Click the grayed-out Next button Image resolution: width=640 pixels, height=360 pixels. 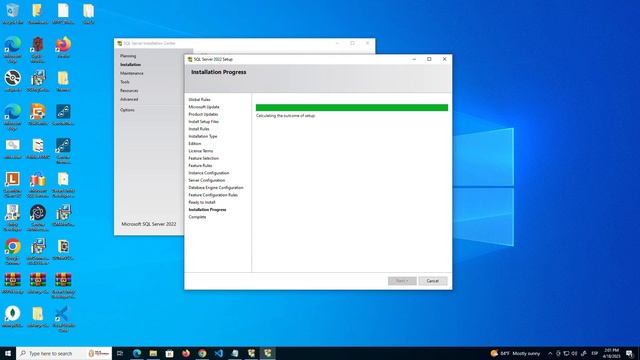point(402,281)
